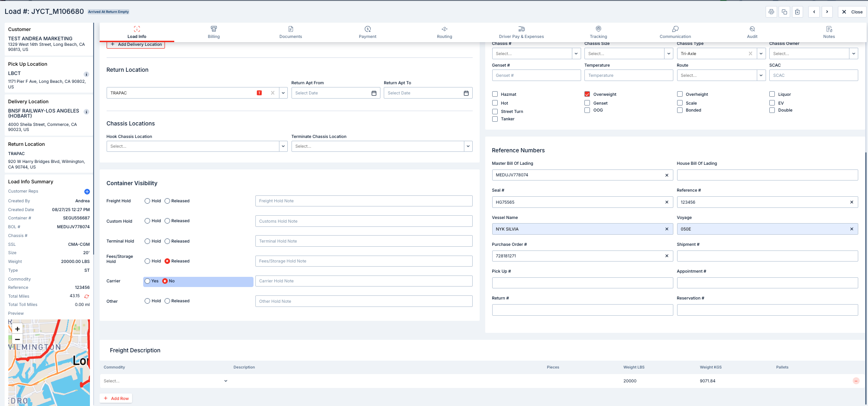Zoom in on the route preview map
This screenshot has width=868, height=406.
17,329
